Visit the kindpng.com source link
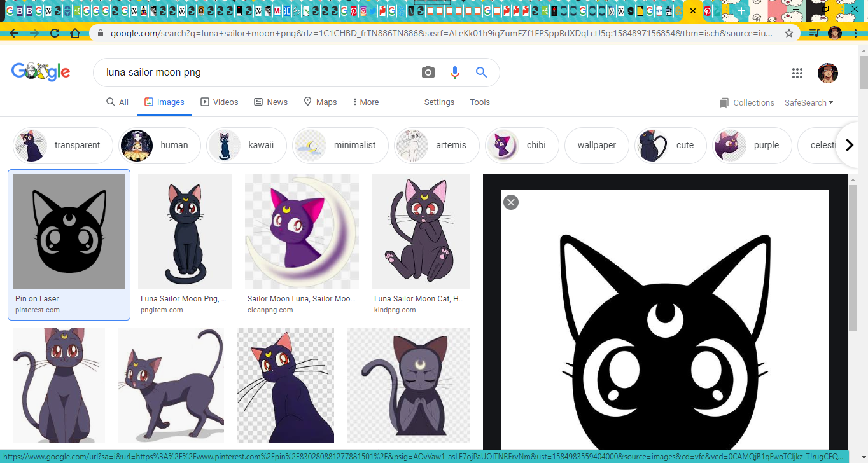The image size is (868, 463). coord(395,310)
